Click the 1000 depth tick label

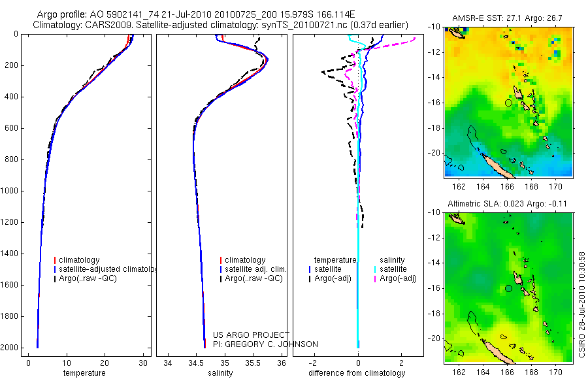tap(9, 191)
